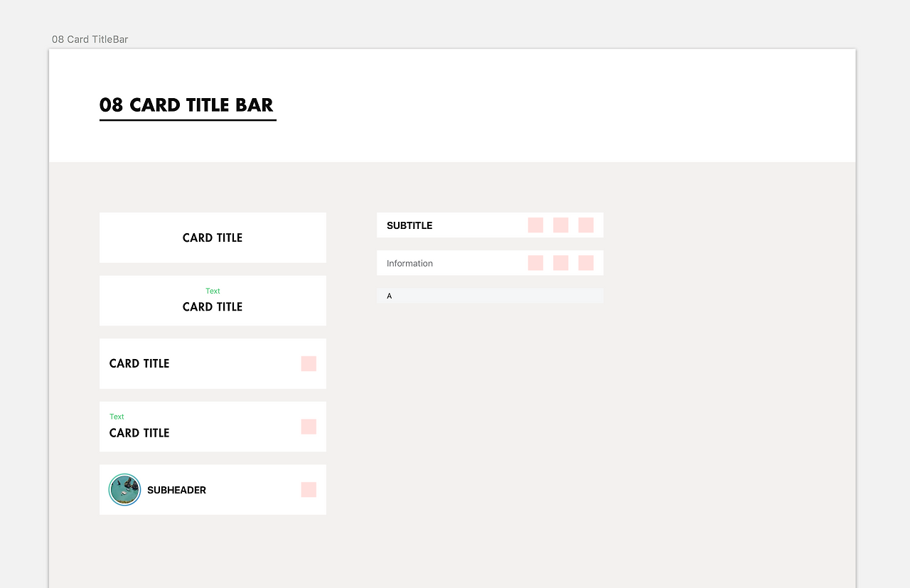Click the last pink icon placeholder in Information bar

[586, 263]
